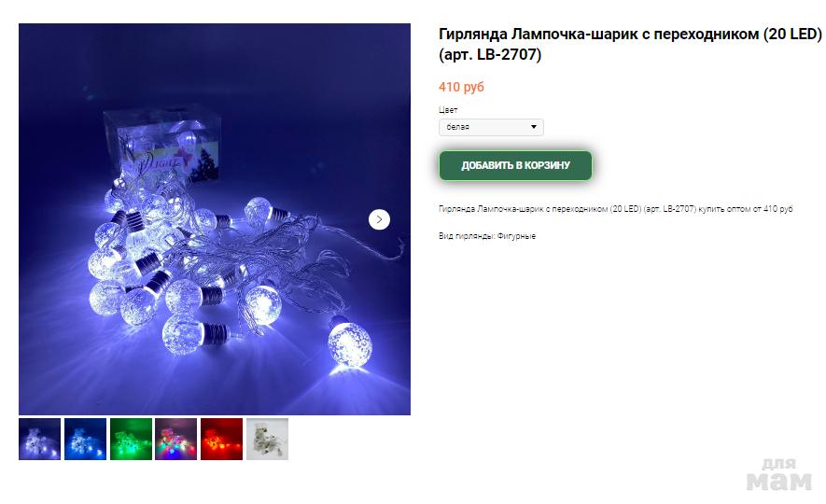Open the unlit garland on white thumbnail

pyautogui.click(x=267, y=439)
